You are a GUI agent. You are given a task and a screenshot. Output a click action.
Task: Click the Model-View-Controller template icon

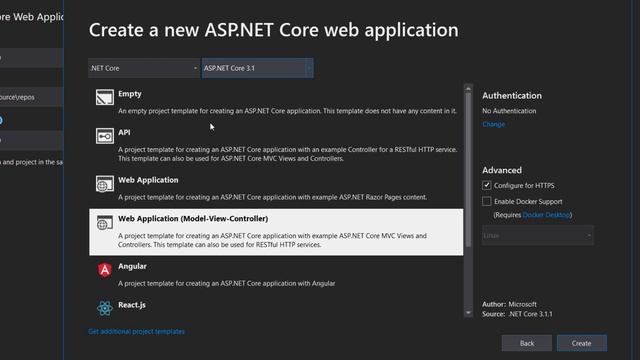[105, 222]
